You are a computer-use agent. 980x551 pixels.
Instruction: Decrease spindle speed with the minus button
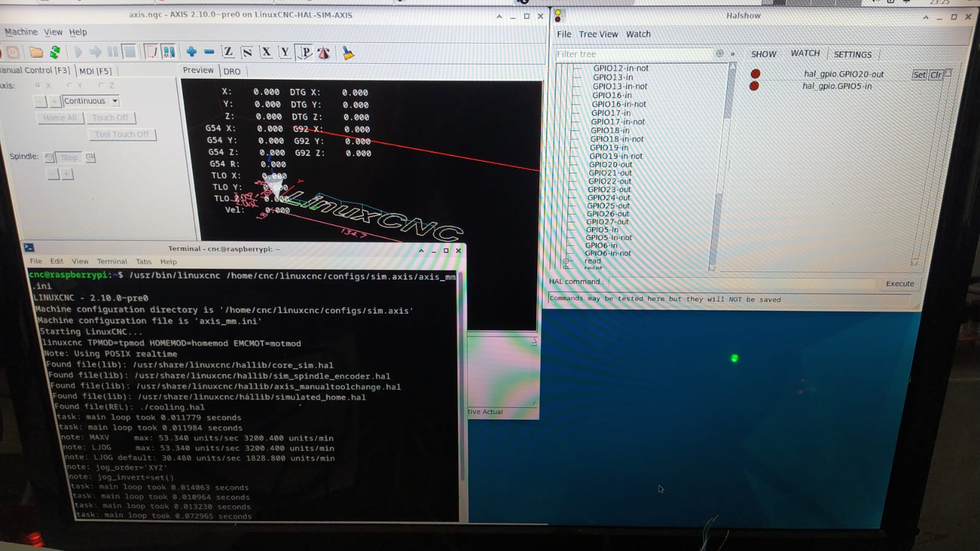click(x=53, y=175)
